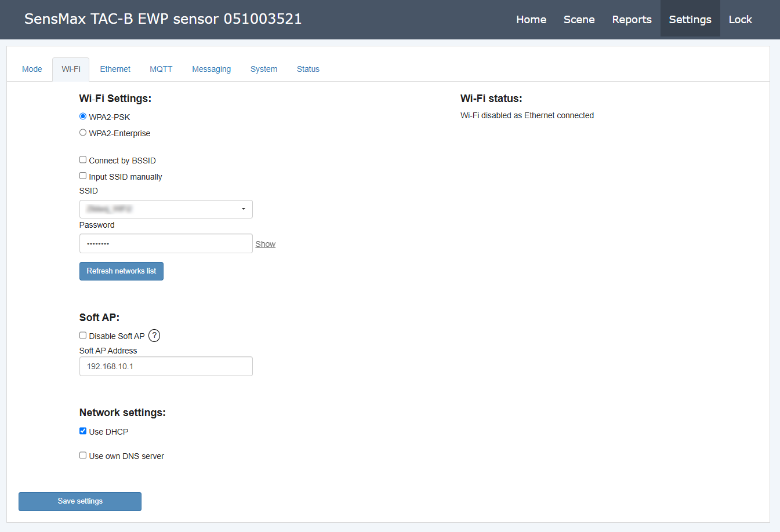Open the SSID network dropdown
Viewport: 780px width, 532px height.
coord(166,209)
